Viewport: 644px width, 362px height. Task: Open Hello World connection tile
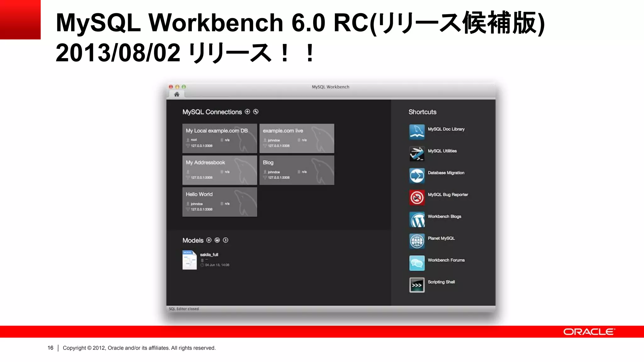(219, 202)
